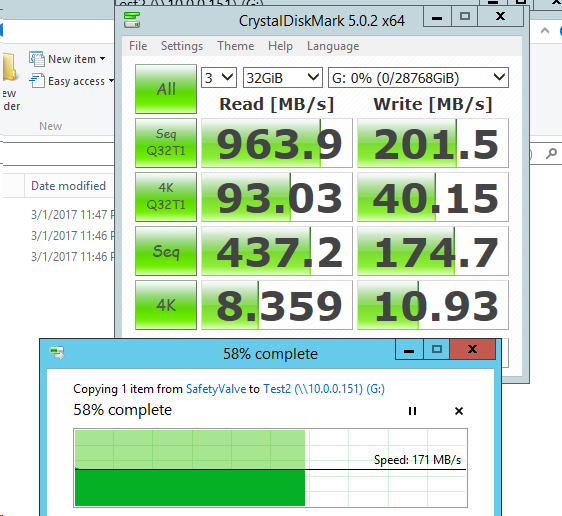Click the copy progress speed graph
Viewport: 562px width, 516px height.
(x=271, y=468)
